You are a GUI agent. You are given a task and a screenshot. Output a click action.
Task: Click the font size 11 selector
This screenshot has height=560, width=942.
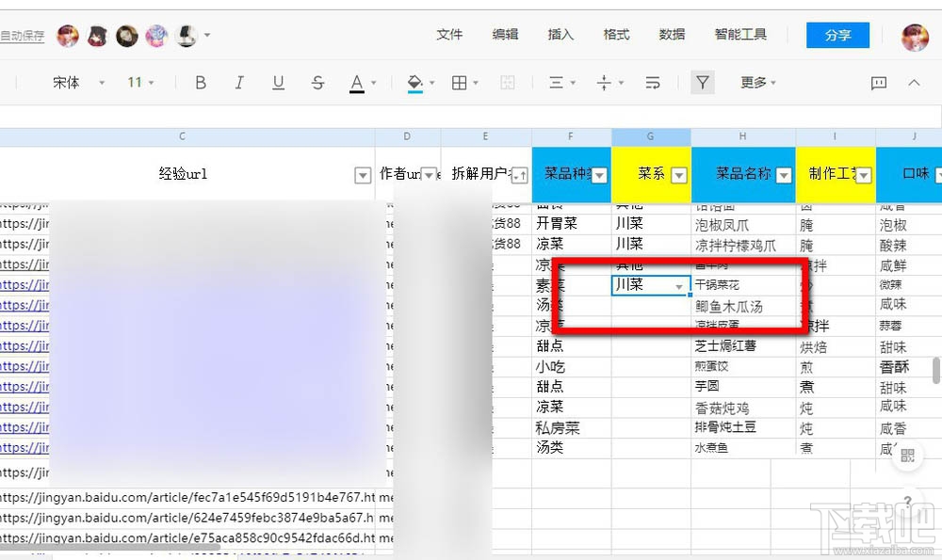(137, 82)
